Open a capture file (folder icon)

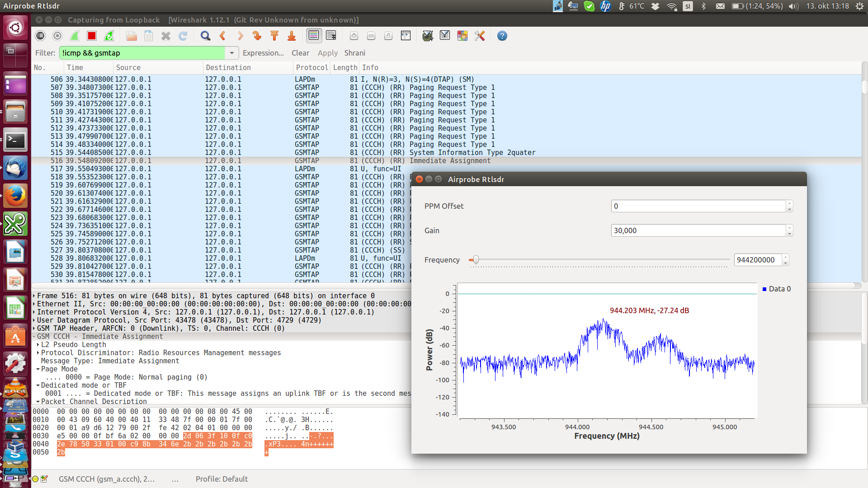(132, 36)
